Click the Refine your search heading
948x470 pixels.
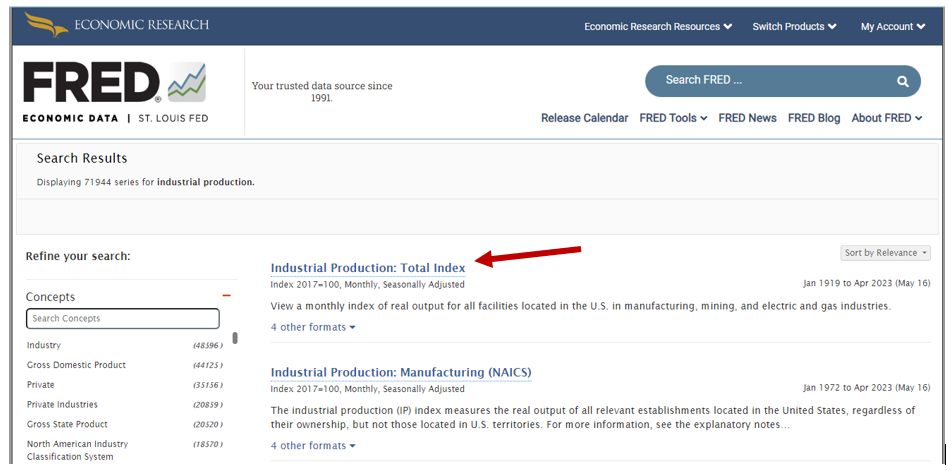click(78, 256)
